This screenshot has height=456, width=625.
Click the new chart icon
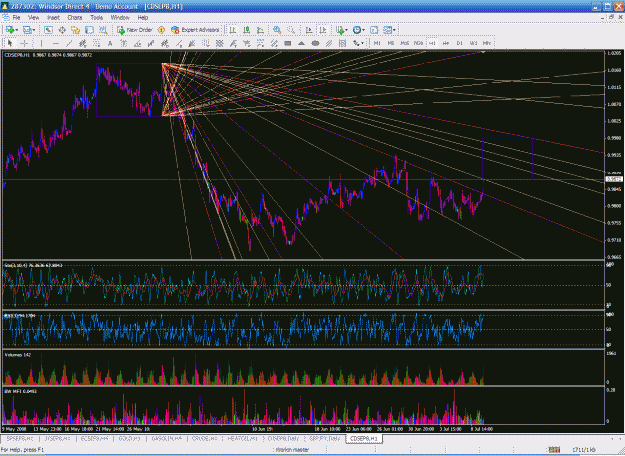click(10, 30)
